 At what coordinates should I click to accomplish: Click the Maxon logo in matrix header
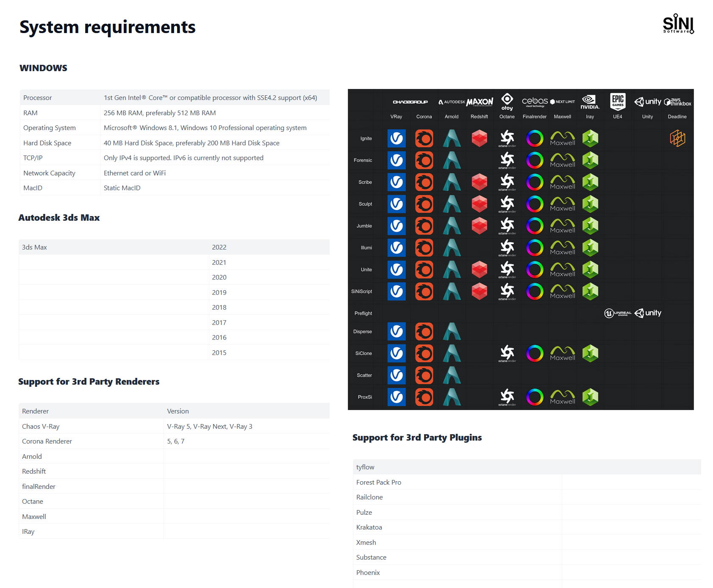pyautogui.click(x=480, y=102)
